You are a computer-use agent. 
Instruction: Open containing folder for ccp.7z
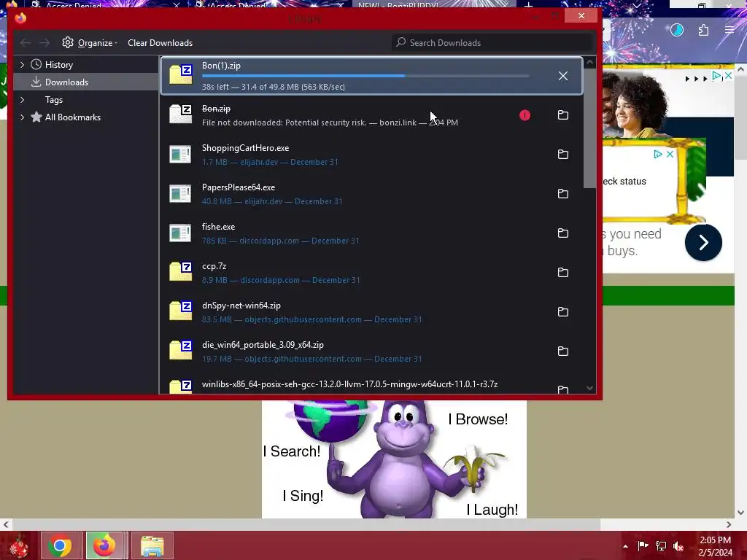563,273
